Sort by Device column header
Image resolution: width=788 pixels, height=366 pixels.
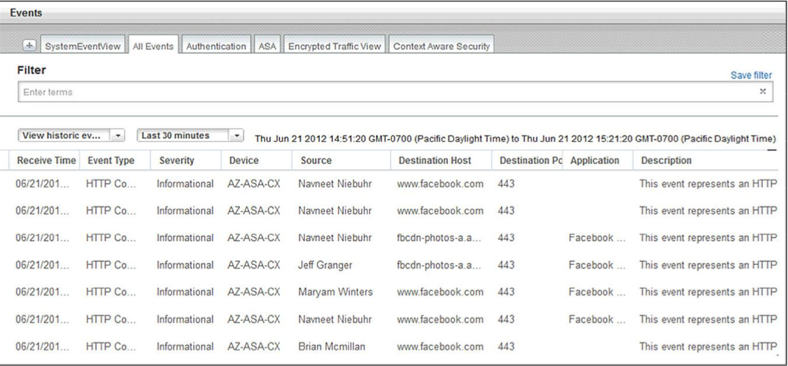(x=256, y=160)
